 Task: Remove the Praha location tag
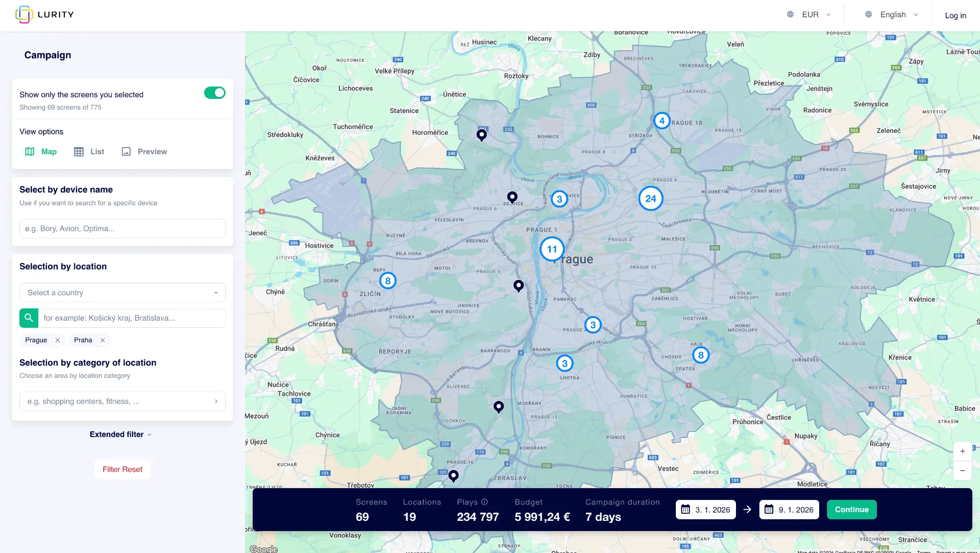(x=103, y=340)
